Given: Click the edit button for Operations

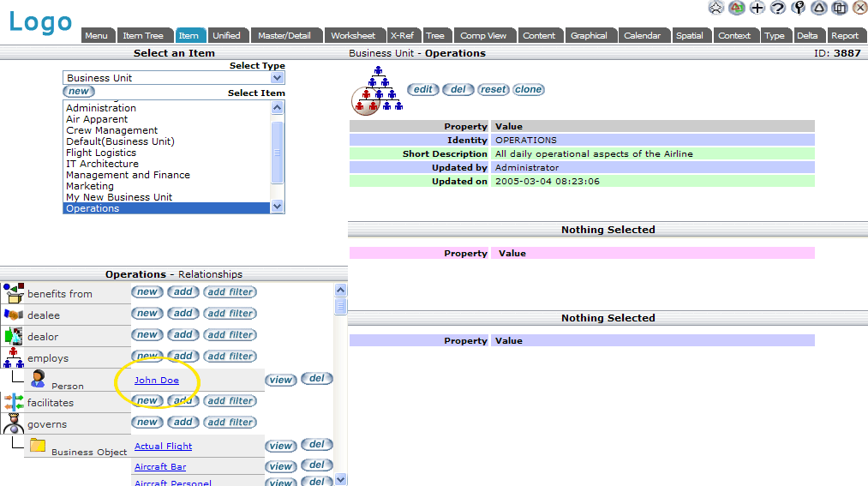Looking at the screenshot, I should tap(422, 90).
